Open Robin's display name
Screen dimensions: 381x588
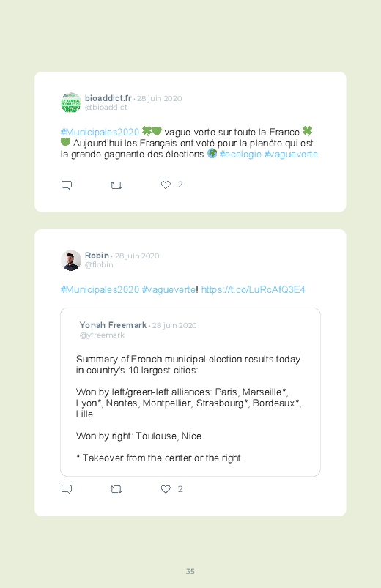(97, 256)
